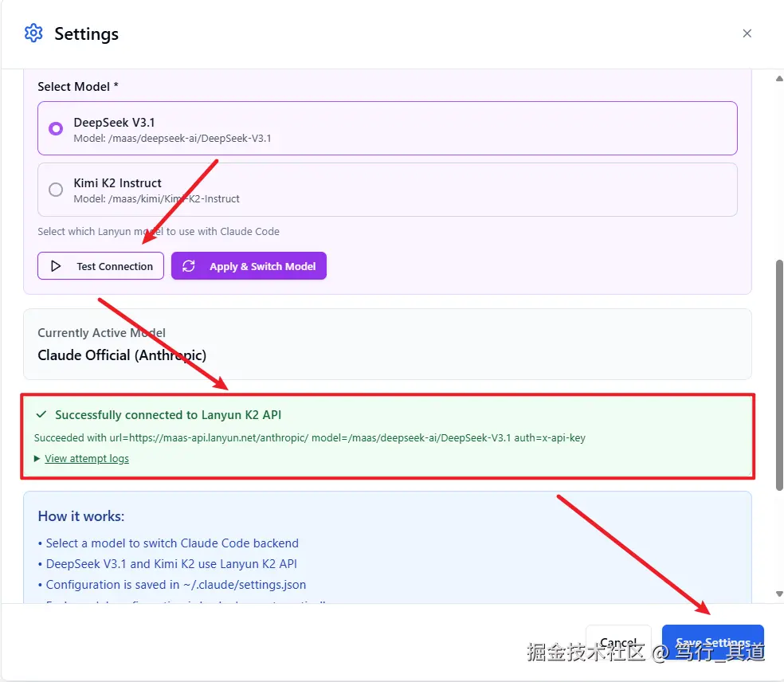Close the Settings dialog with X
The image size is (784, 682).
[x=747, y=33]
